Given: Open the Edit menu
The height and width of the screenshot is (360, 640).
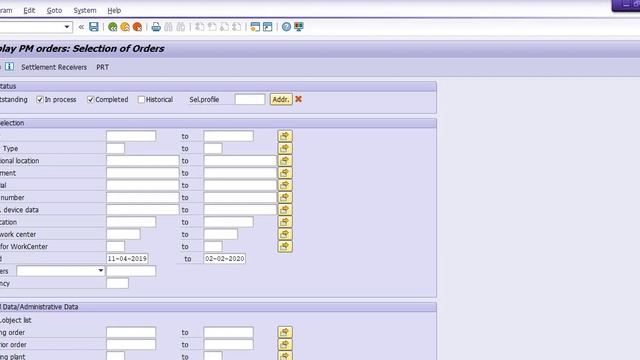Looking at the screenshot, I should coord(29,10).
